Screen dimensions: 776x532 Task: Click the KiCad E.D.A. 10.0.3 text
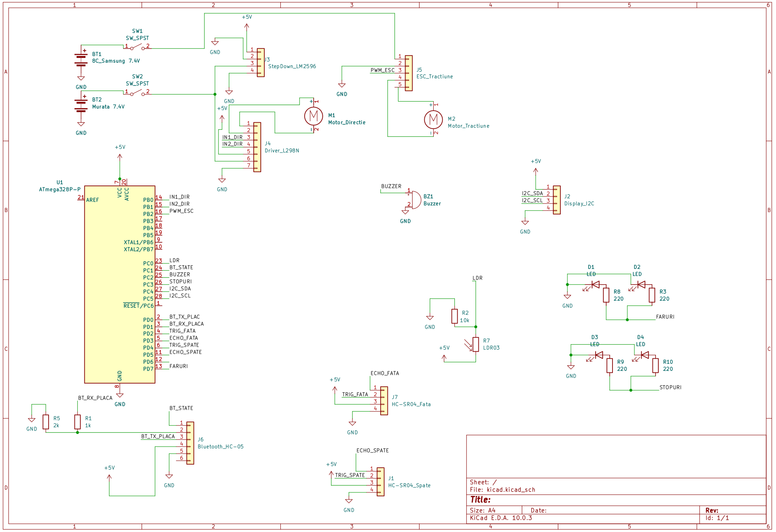[501, 518]
